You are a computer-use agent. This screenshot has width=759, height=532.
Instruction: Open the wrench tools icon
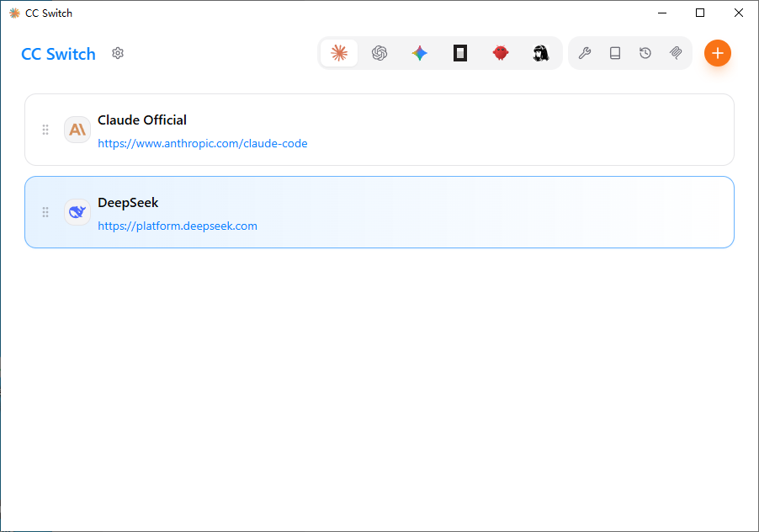pyautogui.click(x=585, y=53)
